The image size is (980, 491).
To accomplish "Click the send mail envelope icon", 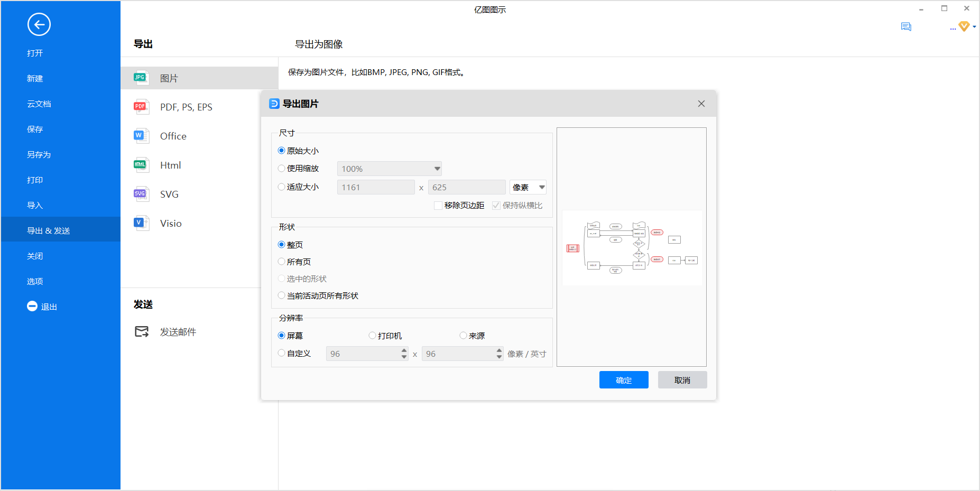I will (142, 331).
